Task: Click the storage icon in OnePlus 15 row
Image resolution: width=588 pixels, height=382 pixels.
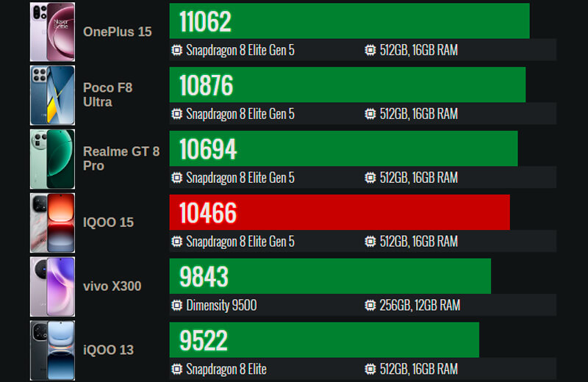Action: [370, 51]
